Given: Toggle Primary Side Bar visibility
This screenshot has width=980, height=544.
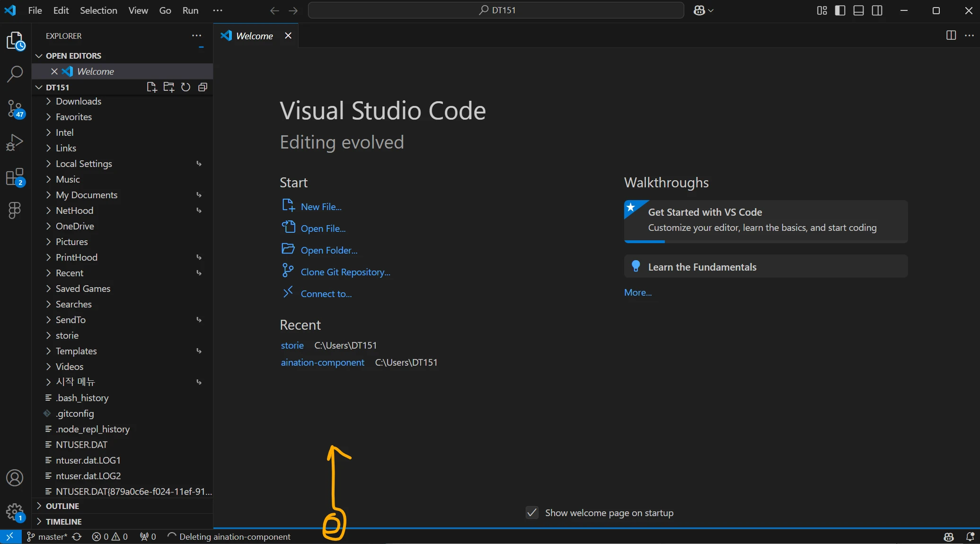Looking at the screenshot, I should click(x=840, y=10).
